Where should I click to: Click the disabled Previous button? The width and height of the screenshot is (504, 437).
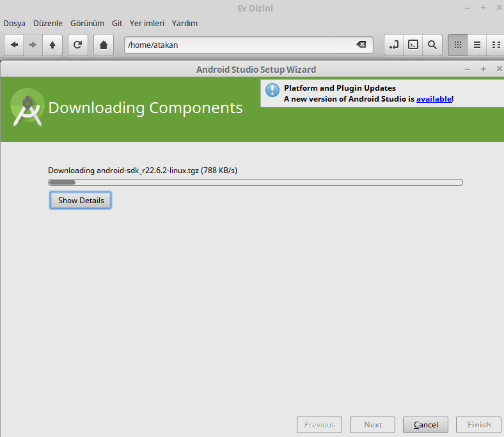(320, 425)
